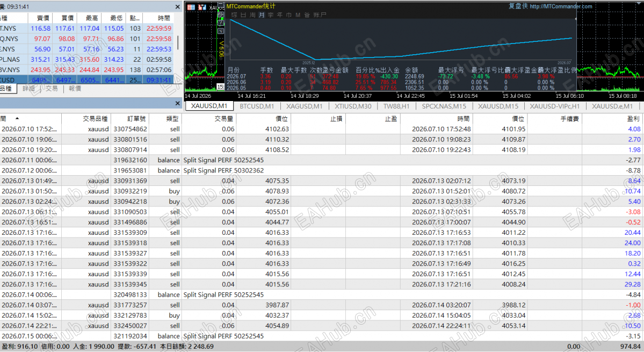Image resolution: width=644 pixels, height=352 pixels.
Task: Click the checkmark button on chart
Action: 221,31
